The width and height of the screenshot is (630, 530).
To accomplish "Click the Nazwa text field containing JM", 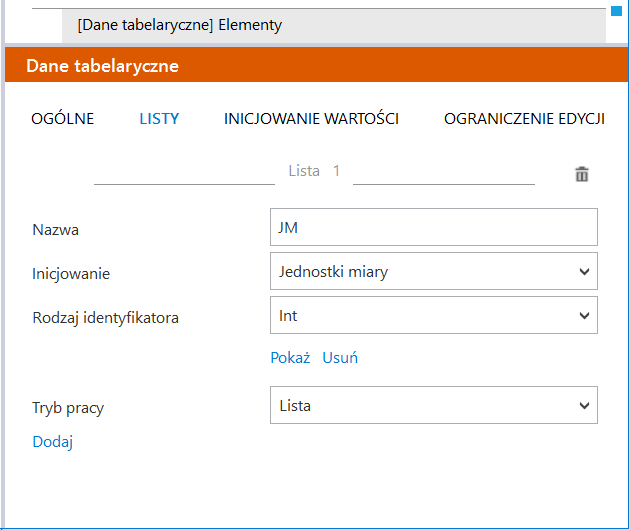I will coord(433,227).
